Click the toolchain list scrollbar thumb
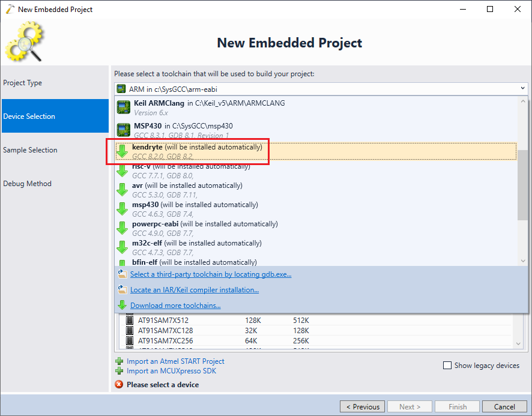Screen dimensions: 532x416 (x=523, y=185)
